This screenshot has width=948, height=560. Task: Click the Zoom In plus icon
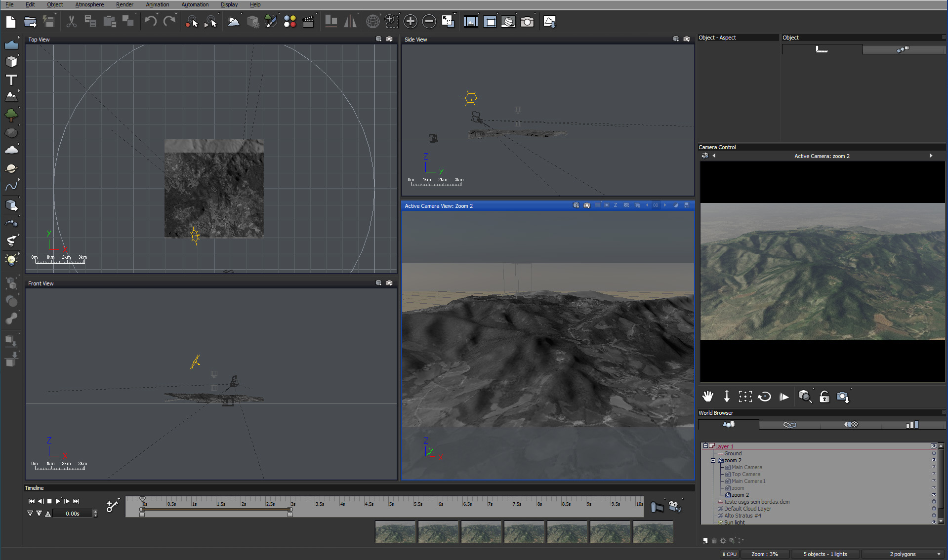pos(410,22)
